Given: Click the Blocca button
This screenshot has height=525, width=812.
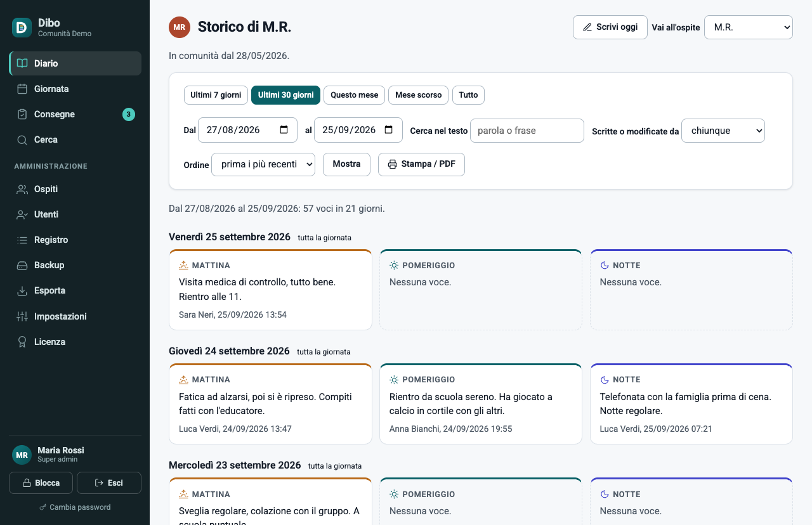Looking at the screenshot, I should 41,483.
